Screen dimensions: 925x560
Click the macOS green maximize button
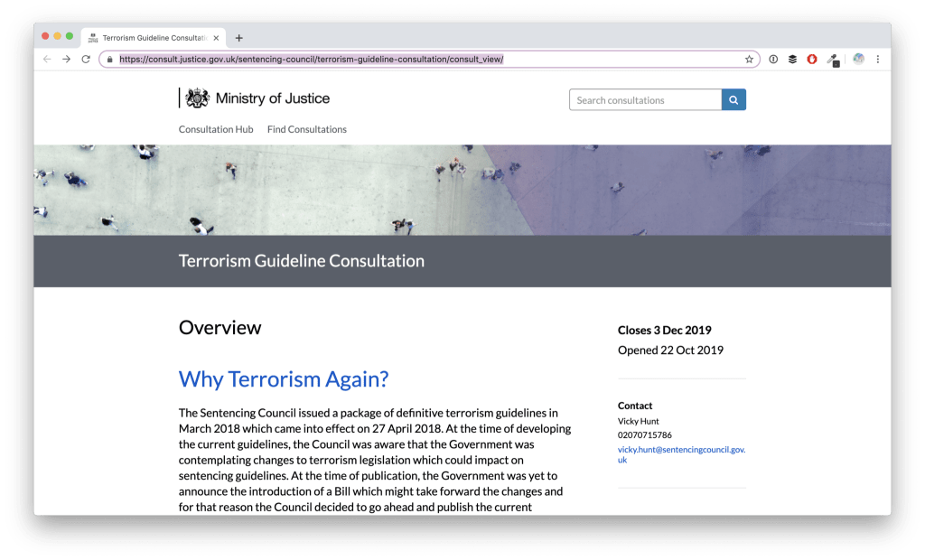click(70, 36)
